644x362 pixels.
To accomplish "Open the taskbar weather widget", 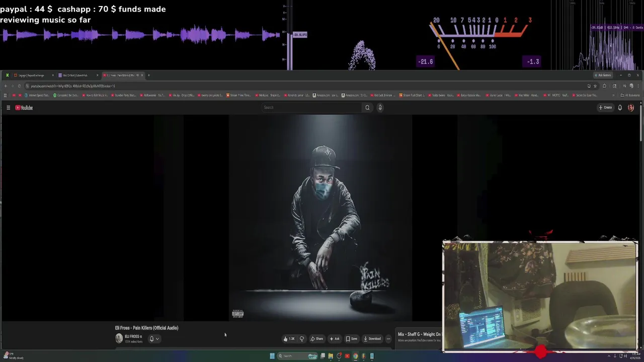I will 13,356.
